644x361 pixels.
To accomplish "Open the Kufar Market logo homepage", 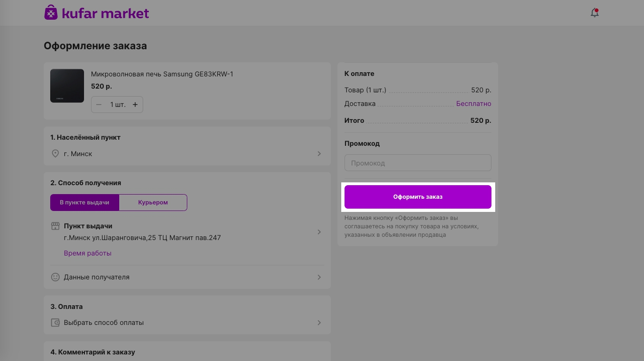I will pyautogui.click(x=97, y=13).
